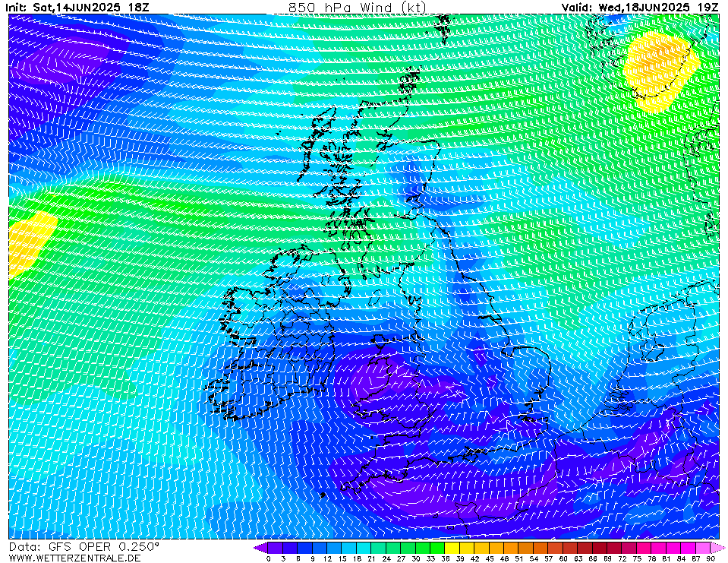This screenshot has height=563, width=728.
Task: Click the "Init: Sat,14JUN2025 18Z" label
Action: coord(77,8)
